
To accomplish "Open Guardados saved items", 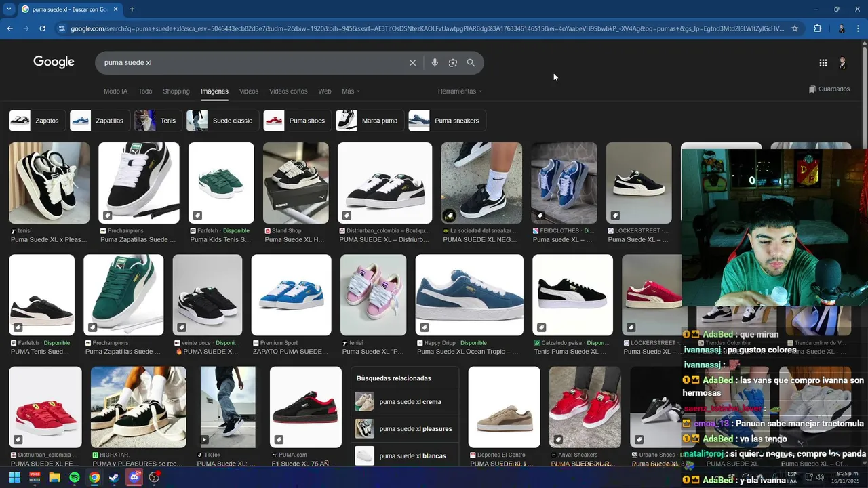I will click(x=829, y=89).
